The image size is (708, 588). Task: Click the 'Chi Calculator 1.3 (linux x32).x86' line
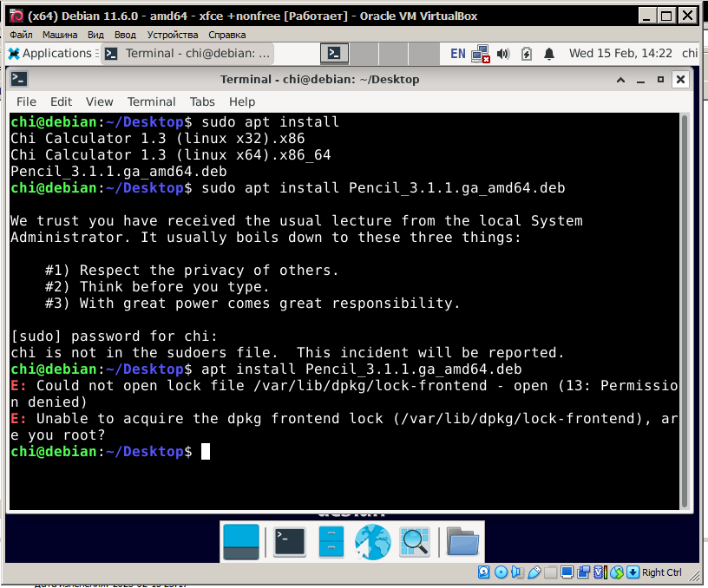pos(158,138)
